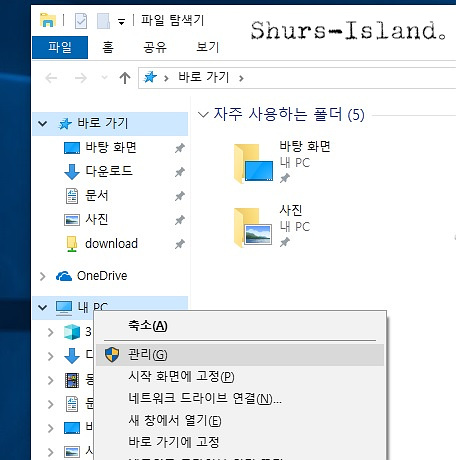The image size is (456, 460).
Task: Select 바탕 화면 in the navigation pane
Action: tap(111, 147)
